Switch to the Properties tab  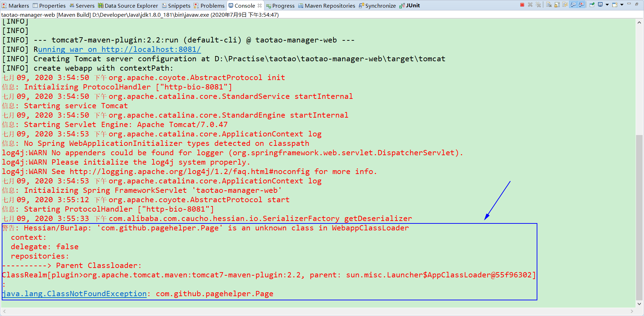pyautogui.click(x=49, y=6)
